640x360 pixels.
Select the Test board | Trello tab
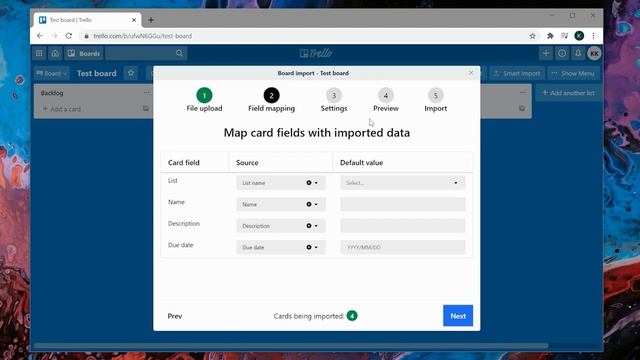87,20
